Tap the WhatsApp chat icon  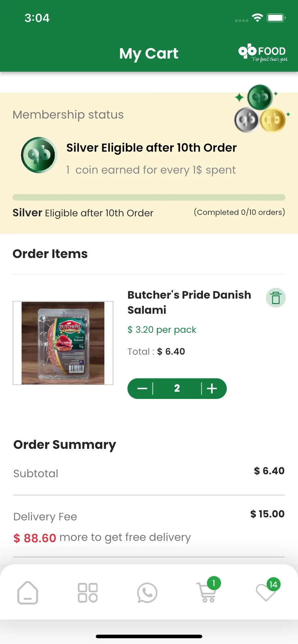click(147, 593)
